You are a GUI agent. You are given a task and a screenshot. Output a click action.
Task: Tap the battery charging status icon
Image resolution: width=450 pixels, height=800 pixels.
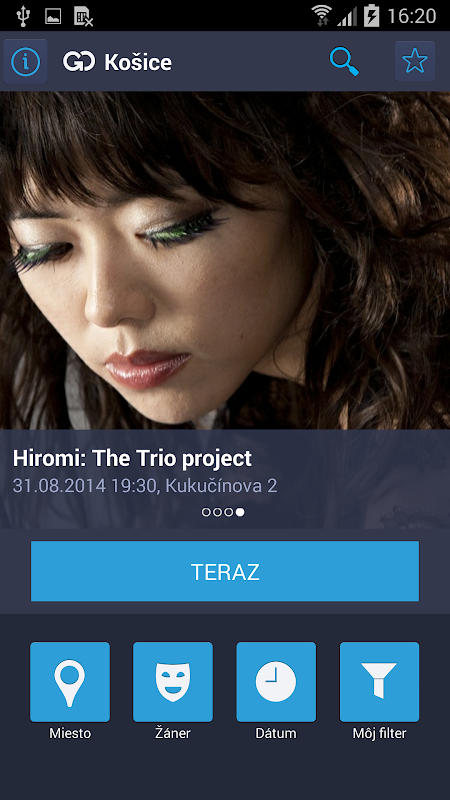[371, 15]
